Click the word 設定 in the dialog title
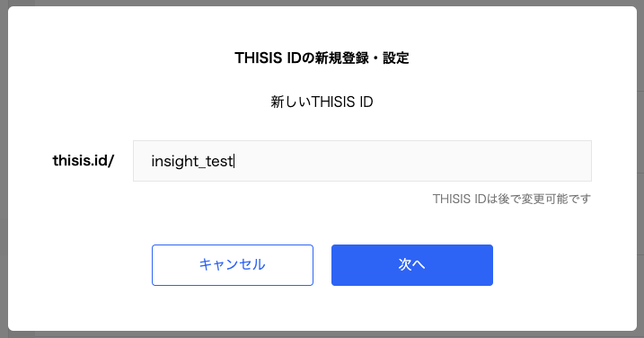The image size is (644, 338). click(396, 58)
